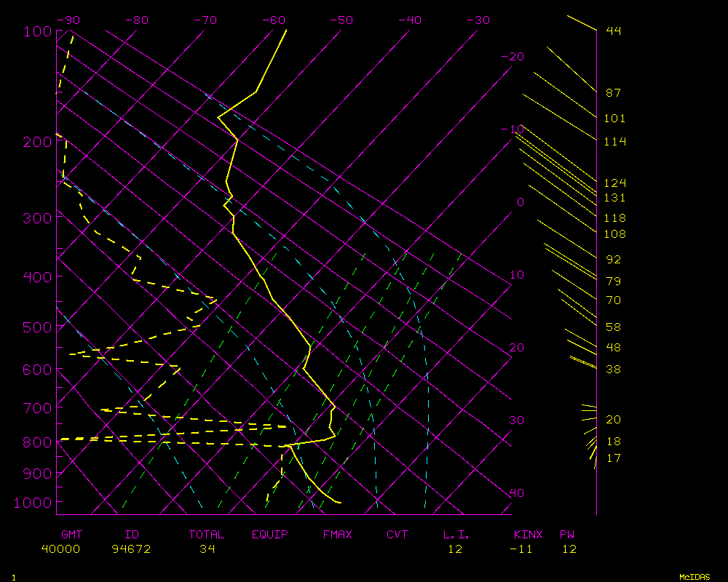
Task: Click the 700 pressure level label
Action: (37, 407)
